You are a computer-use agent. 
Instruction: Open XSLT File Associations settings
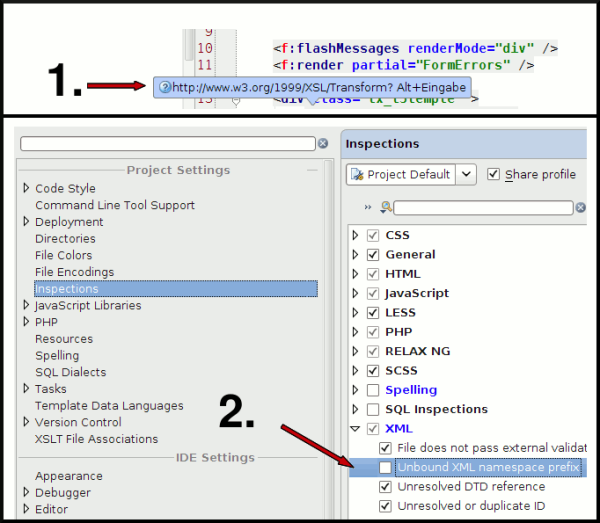96,439
